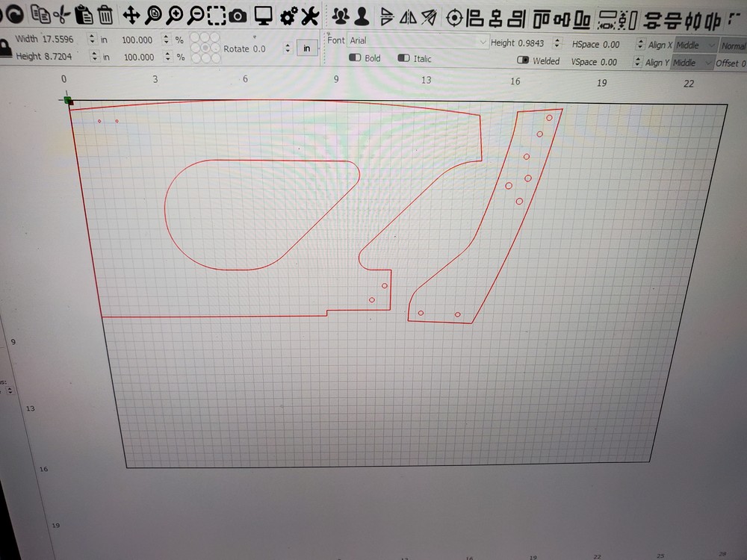Screen dimensions: 747x560
Task: Click the green origin marker on canvas
Action: [x=68, y=101]
